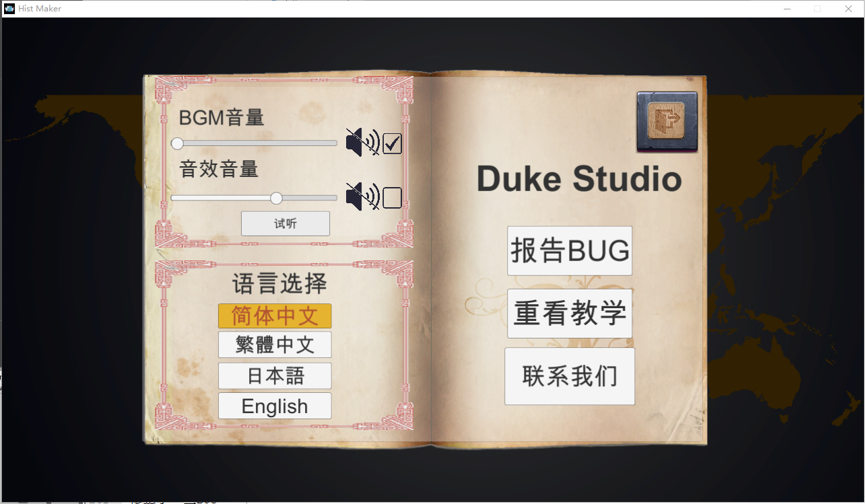Uncheck the BGM mute checkbox
The width and height of the screenshot is (866, 504).
coord(392,143)
